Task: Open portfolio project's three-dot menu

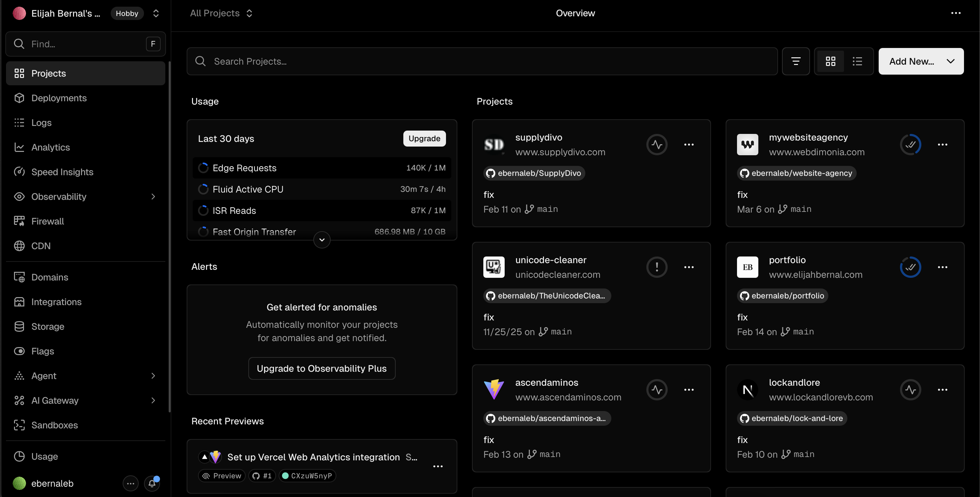Action: (942, 267)
